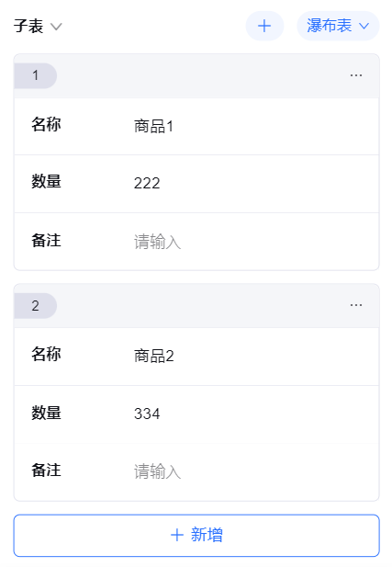Screen dimensions: 392x567
Task: Edit the 数量 field containing 222
Action: click(252, 184)
